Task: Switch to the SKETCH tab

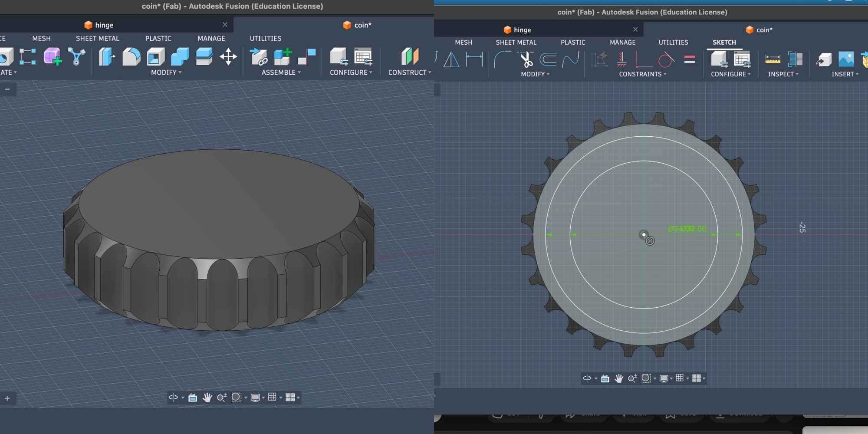Action: click(x=724, y=42)
